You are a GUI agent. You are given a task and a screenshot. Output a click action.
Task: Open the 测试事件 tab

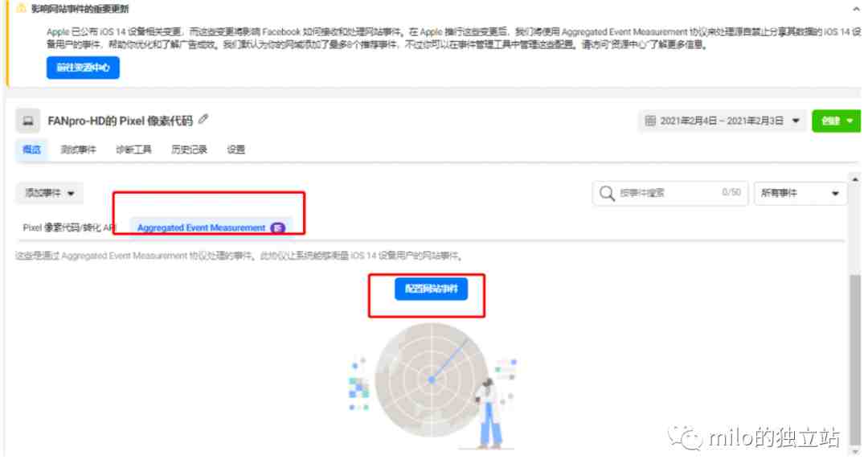click(x=78, y=150)
